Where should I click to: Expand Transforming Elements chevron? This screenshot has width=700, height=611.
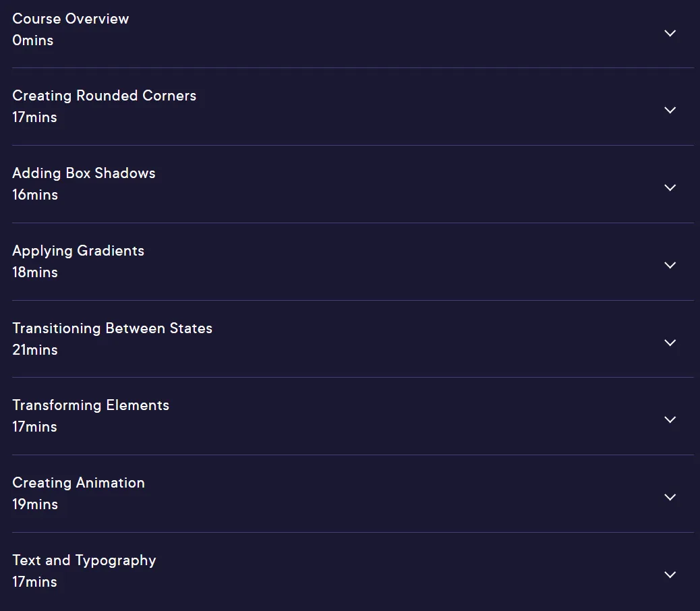click(x=670, y=419)
